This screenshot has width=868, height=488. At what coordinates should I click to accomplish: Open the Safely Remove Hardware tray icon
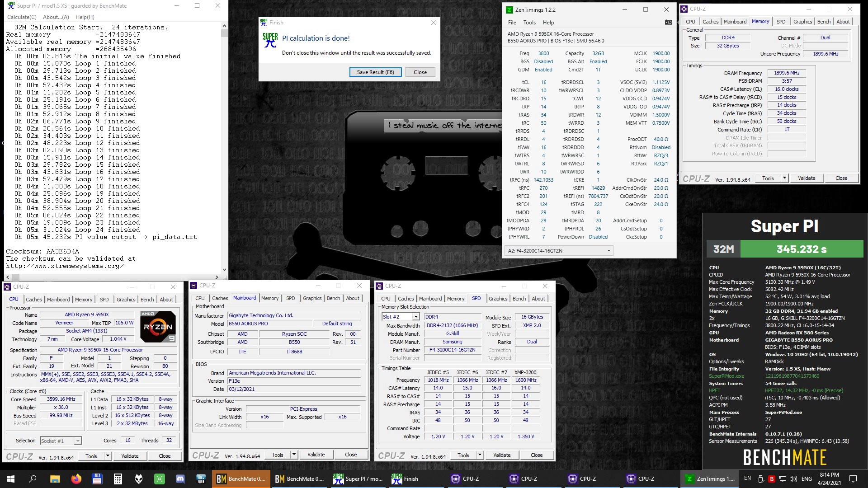pyautogui.click(x=761, y=479)
